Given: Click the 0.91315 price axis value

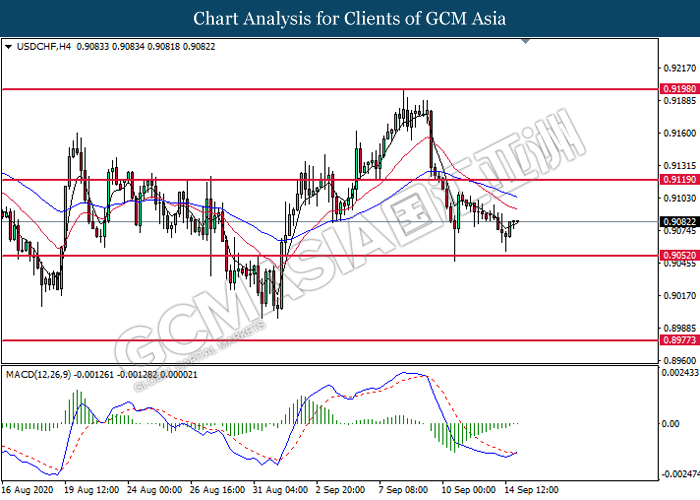Looking at the screenshot, I should coord(679,166).
